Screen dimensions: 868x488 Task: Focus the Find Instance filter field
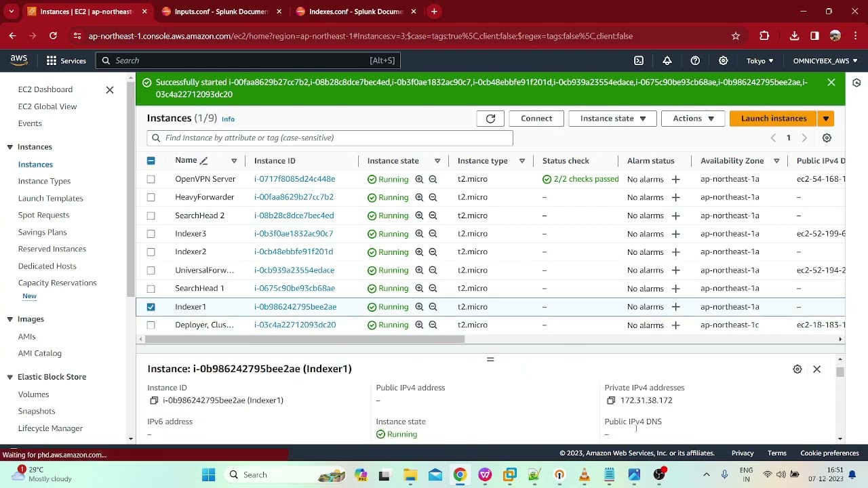click(330, 138)
